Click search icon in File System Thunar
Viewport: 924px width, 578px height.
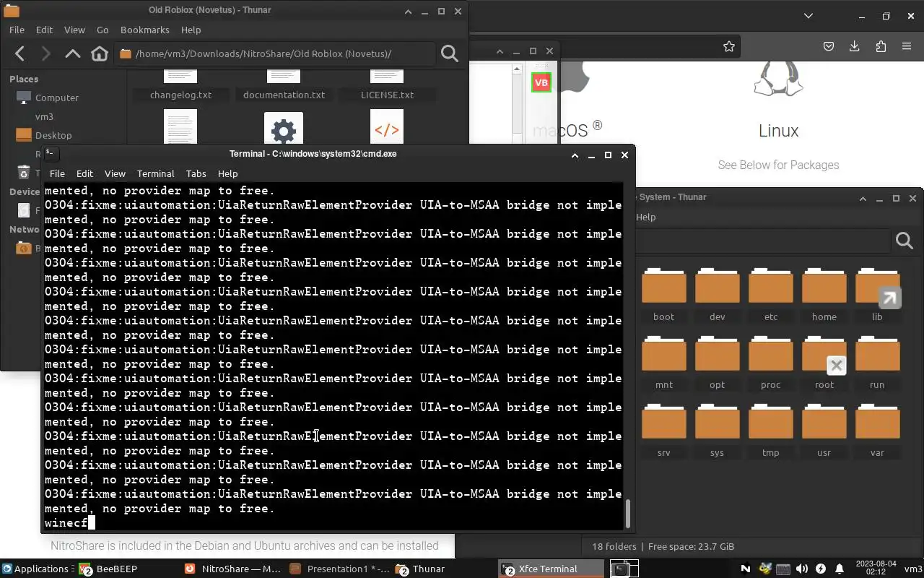point(905,241)
